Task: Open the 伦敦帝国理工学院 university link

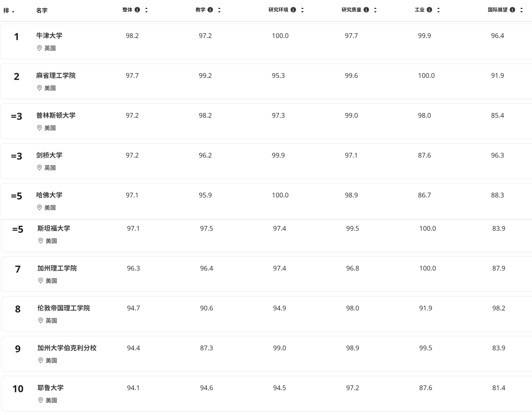Action: pos(64,308)
